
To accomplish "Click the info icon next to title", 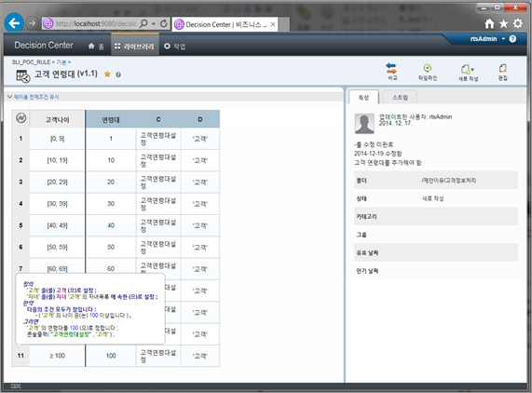I will click(118, 75).
